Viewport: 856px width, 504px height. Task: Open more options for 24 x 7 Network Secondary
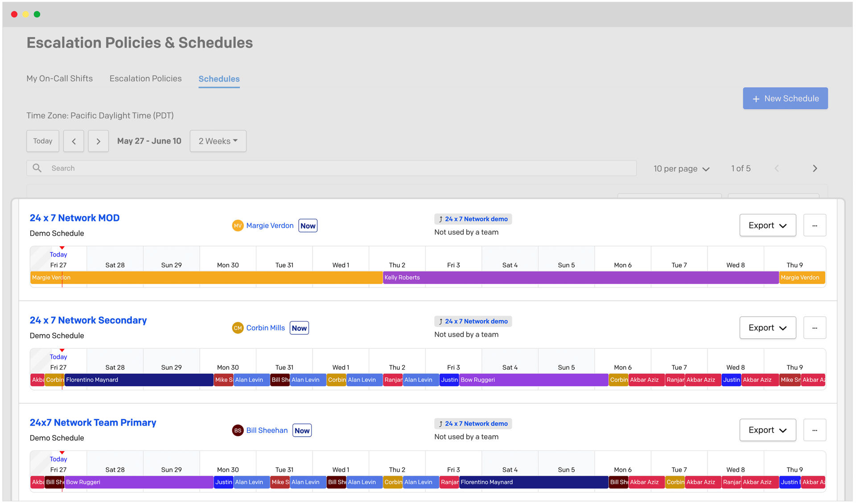point(814,328)
